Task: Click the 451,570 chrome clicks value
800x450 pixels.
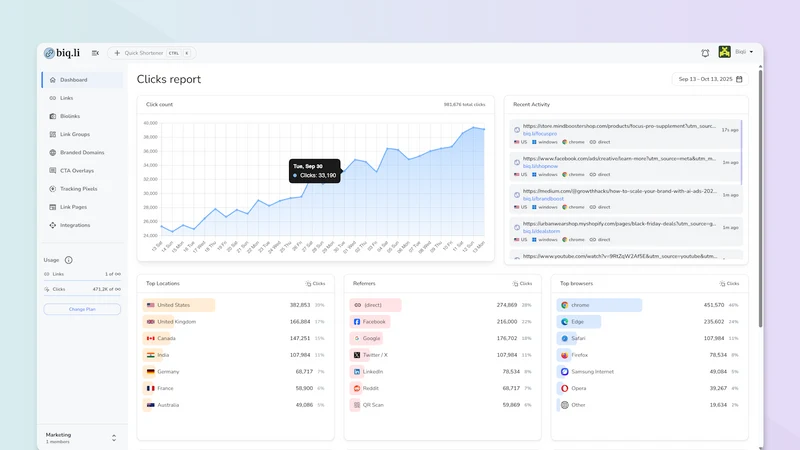Action: pyautogui.click(x=714, y=305)
